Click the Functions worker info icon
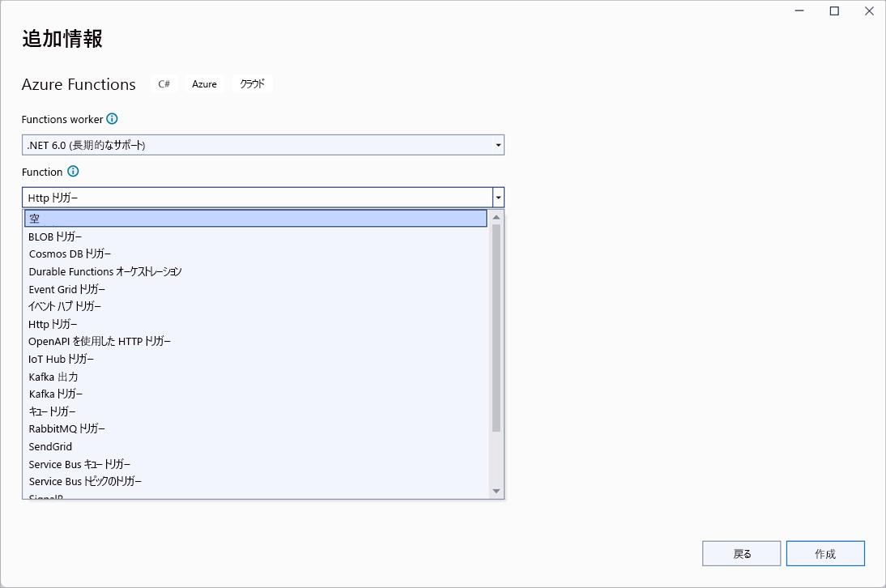Viewport: 886px width, 588px height. point(112,118)
